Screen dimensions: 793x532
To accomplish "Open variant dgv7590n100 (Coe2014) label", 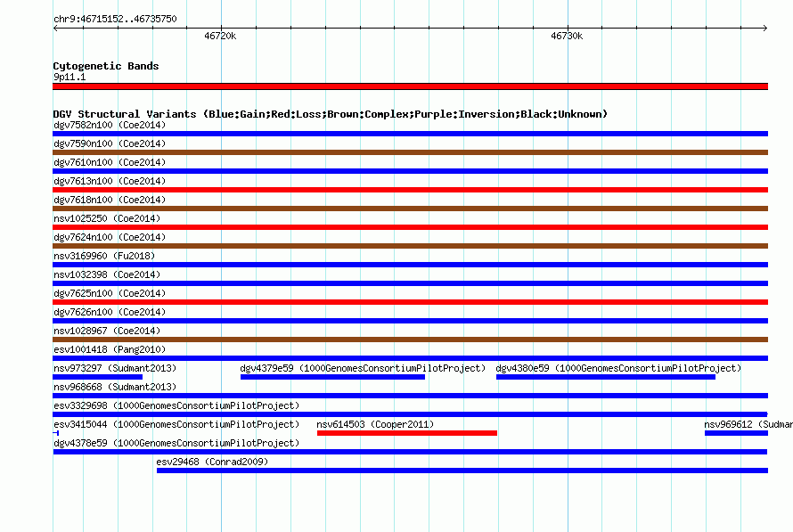I will coord(110,143).
